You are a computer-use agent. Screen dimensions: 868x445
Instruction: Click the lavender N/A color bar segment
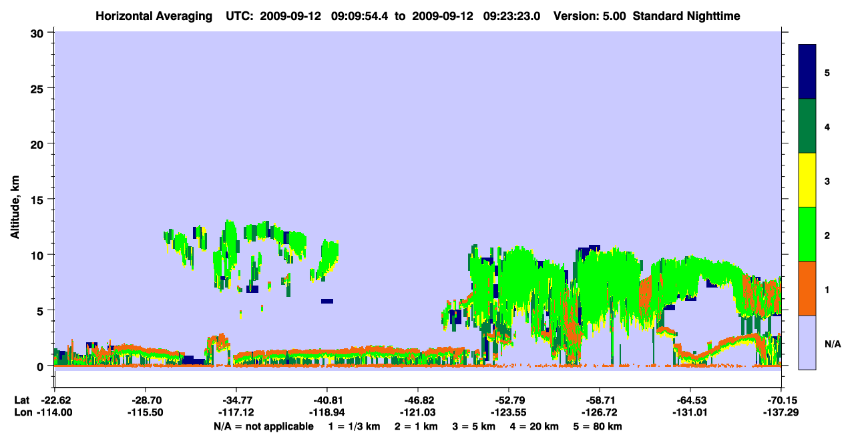pyautogui.click(x=807, y=342)
